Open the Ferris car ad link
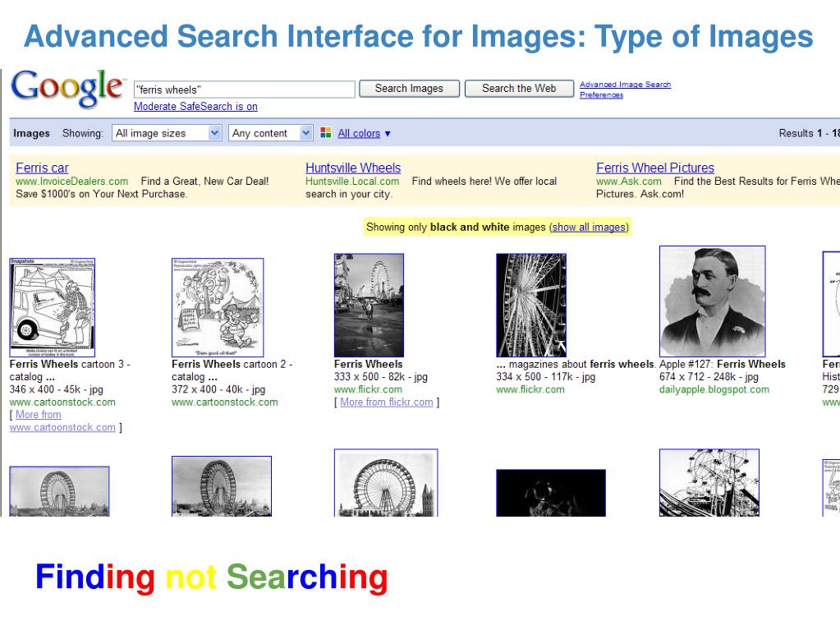The width and height of the screenshot is (840, 630). 43,168
